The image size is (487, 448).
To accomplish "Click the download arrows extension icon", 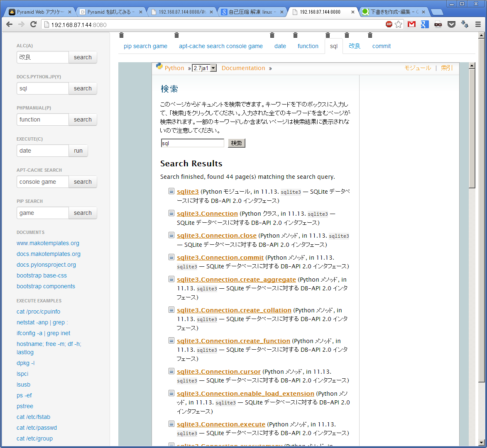I will click(x=465, y=24).
